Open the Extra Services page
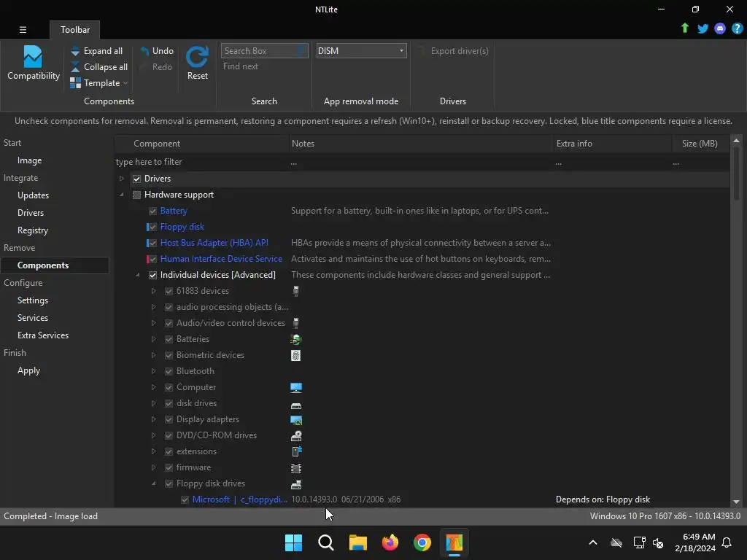 click(x=43, y=335)
